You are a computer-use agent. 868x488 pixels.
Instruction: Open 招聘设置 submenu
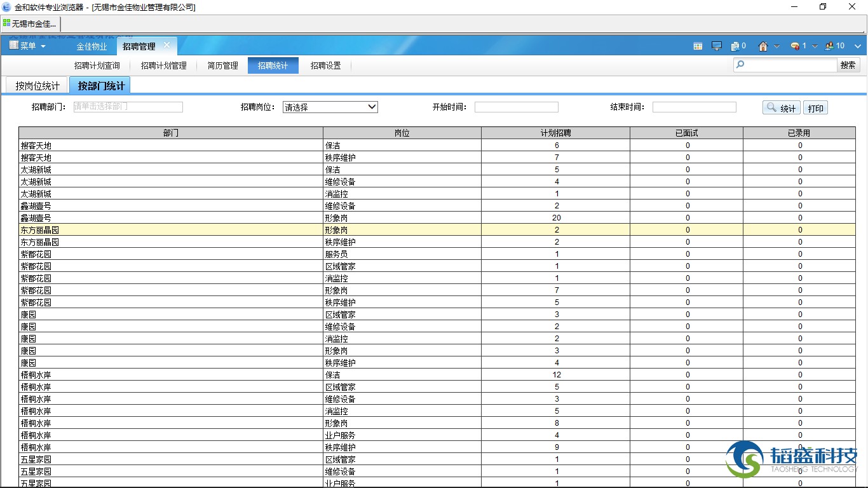click(x=325, y=65)
